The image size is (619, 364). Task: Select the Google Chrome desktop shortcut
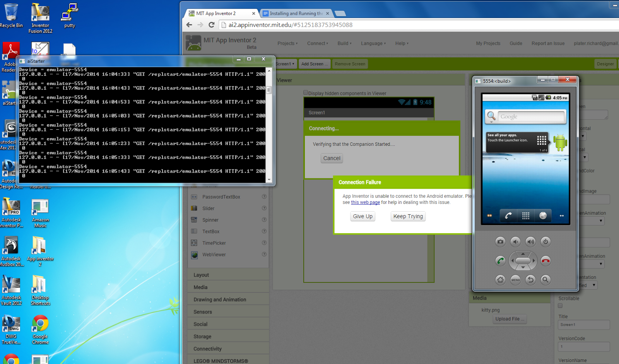40,330
